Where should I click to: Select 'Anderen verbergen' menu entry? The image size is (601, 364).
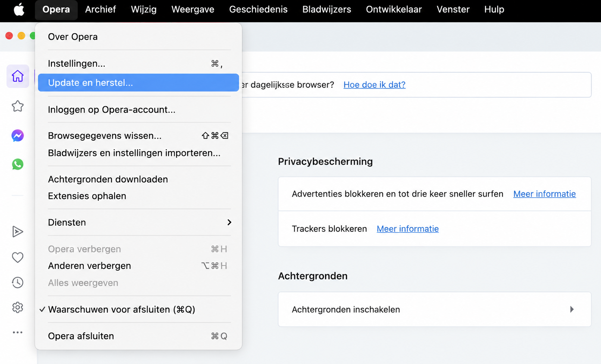138,266
